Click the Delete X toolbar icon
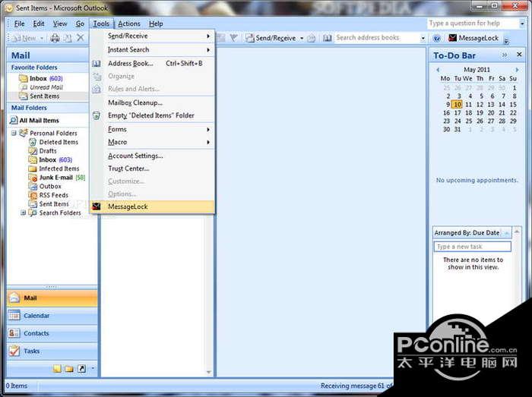The height and width of the screenshot is (397, 532). 80,38
